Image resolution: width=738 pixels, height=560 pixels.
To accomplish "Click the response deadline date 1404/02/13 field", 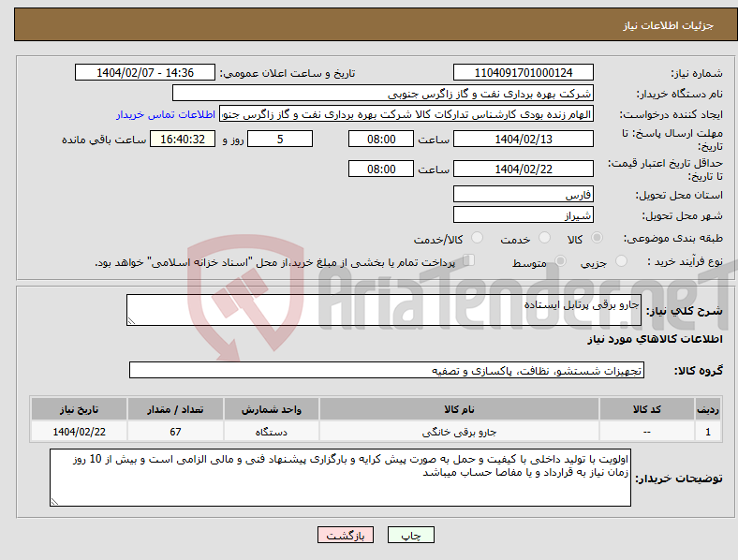I will (523, 139).
